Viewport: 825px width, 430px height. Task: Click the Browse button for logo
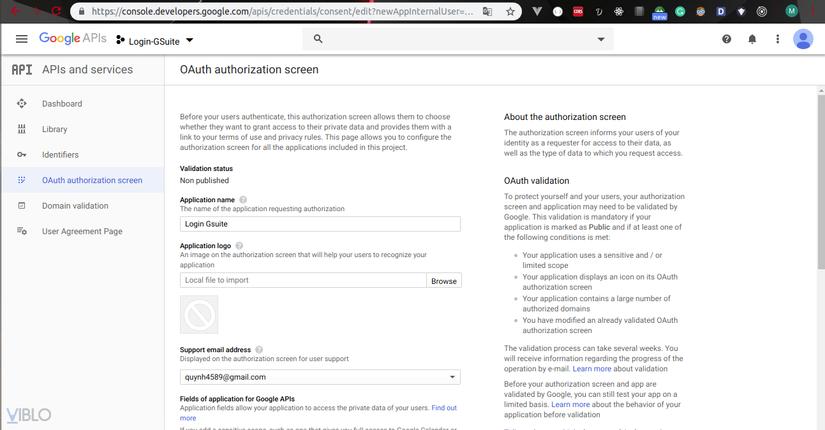[444, 281]
